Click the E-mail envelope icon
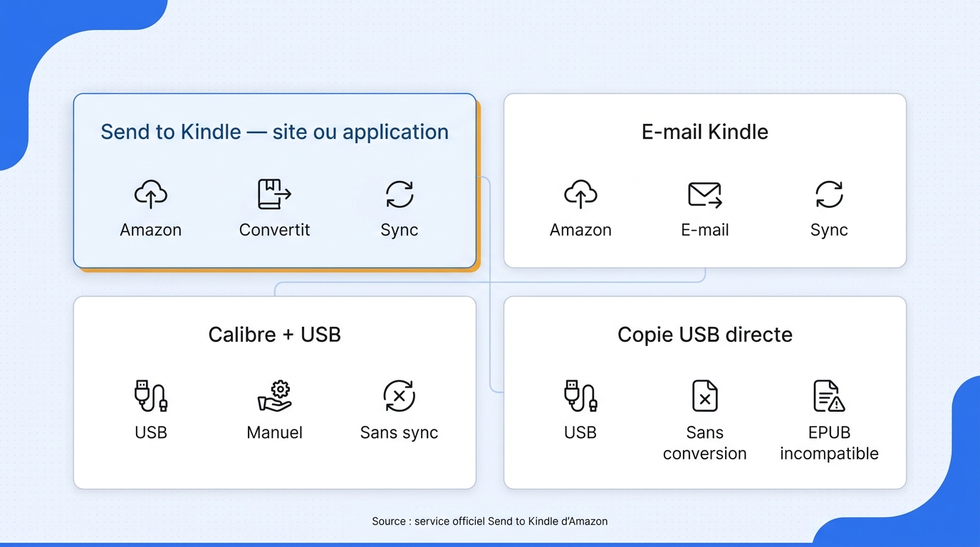980x547 pixels. click(705, 194)
